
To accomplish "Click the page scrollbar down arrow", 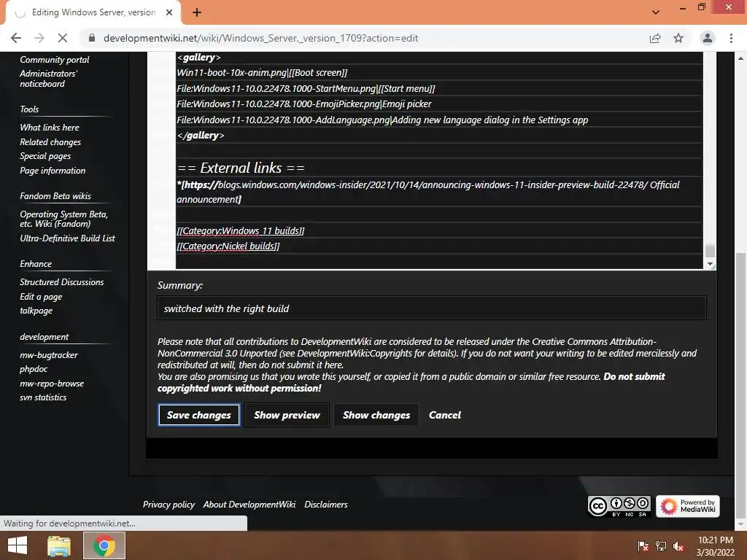I will coord(740,524).
